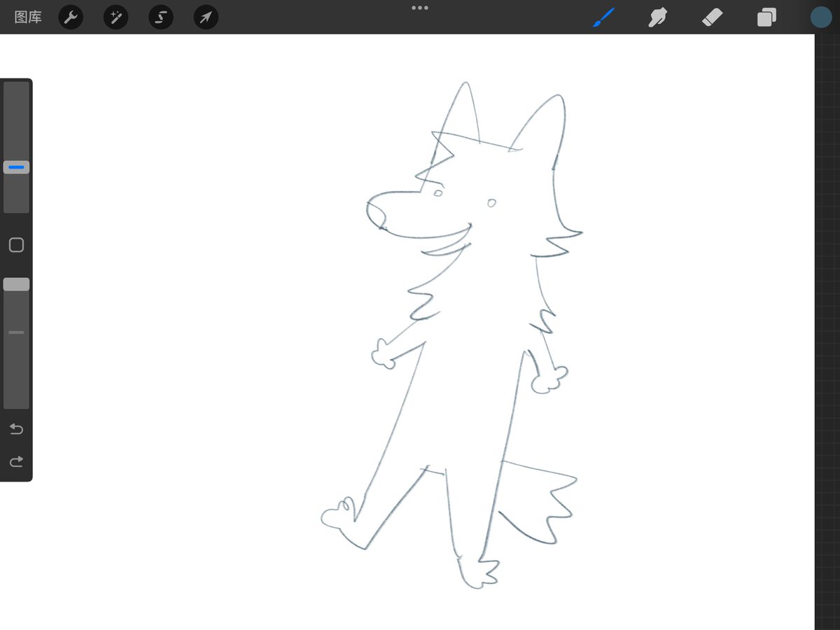Activate the Transform arrow tool
This screenshot has width=840, height=630.
pos(206,17)
